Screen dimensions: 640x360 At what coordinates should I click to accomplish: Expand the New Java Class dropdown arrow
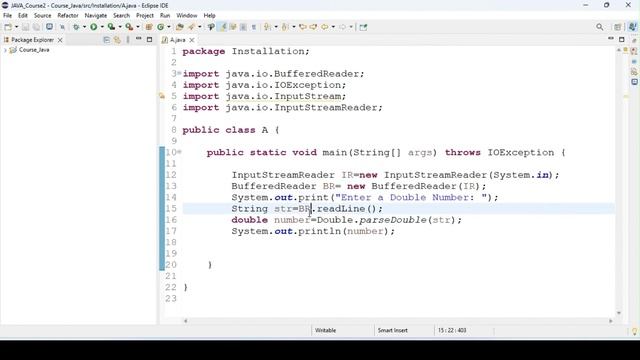point(169,27)
